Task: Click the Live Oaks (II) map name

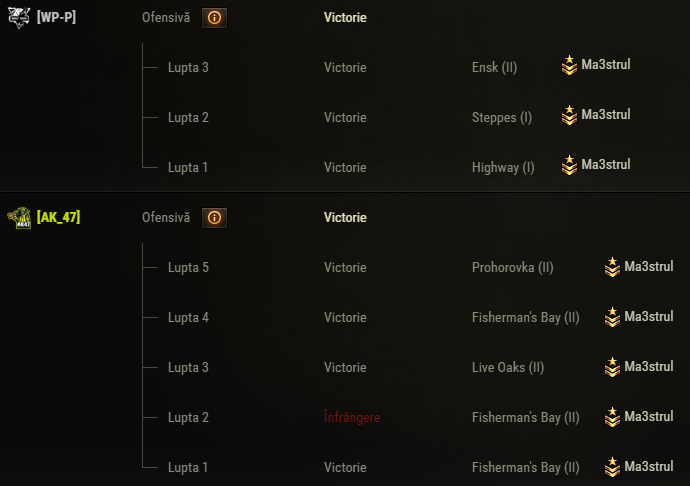Action: [508, 367]
